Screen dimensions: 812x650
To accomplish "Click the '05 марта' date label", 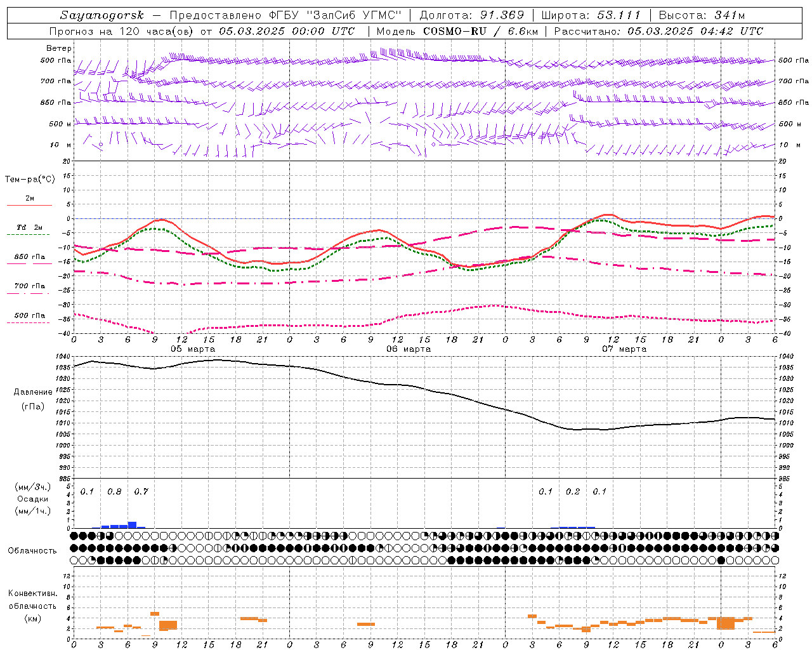I will [x=193, y=348].
